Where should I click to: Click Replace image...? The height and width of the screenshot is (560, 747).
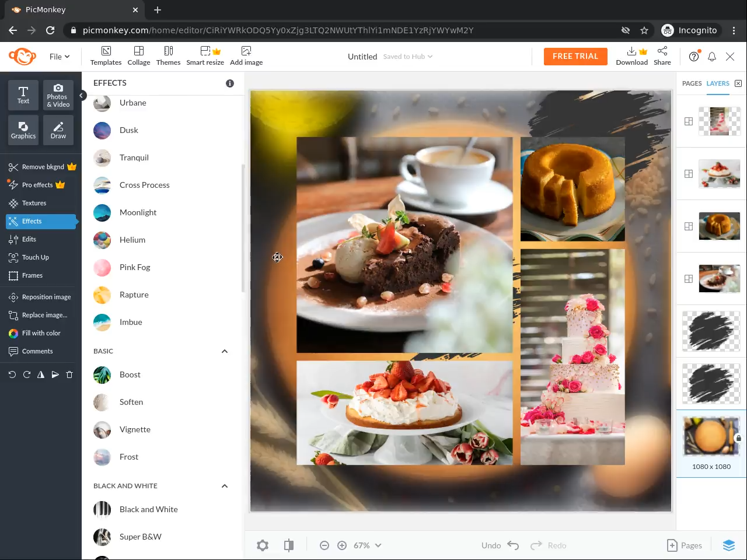pos(38,315)
